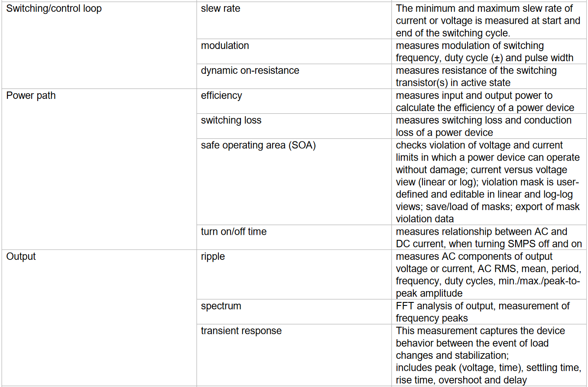Image resolution: width=588 pixels, height=387 pixels.
Task: Click the 'slew rate' function cell
Action: [221, 9]
